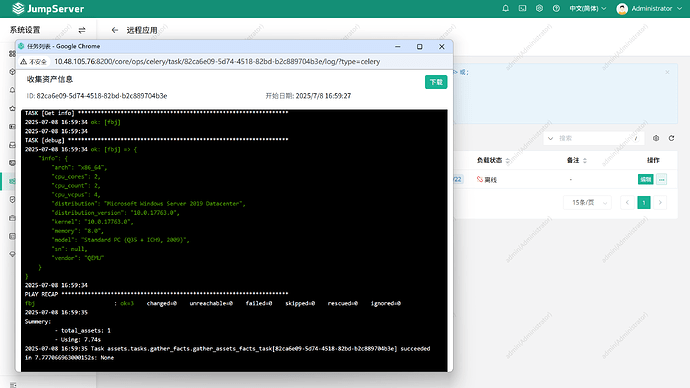Expand the search filter chevron
Image resolution: width=690 pixels, height=388 pixels.
coord(551,138)
